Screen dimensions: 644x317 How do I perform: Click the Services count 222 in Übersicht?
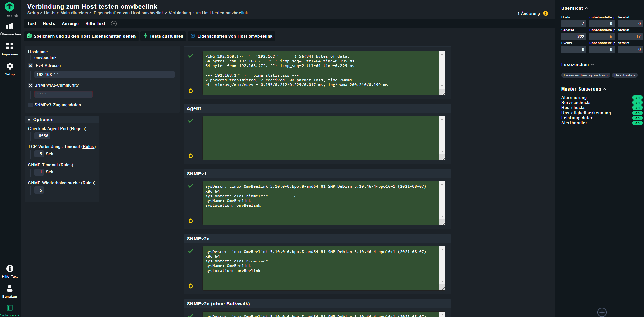click(x=574, y=37)
